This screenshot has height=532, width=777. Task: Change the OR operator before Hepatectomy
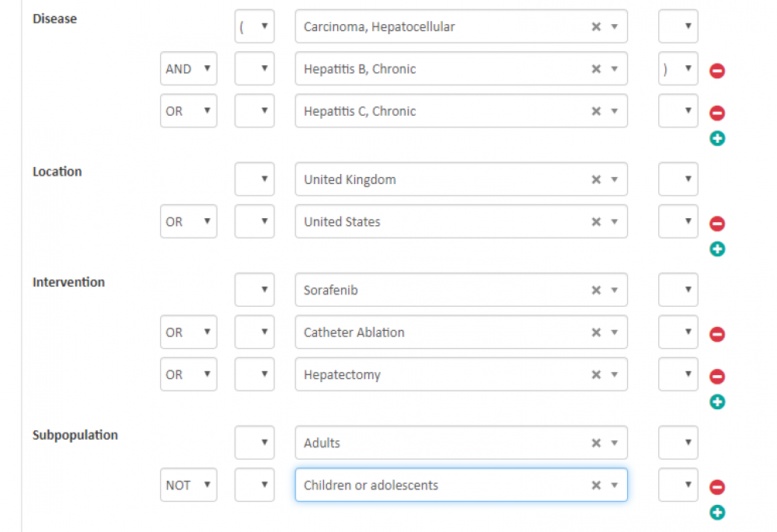[188, 374]
